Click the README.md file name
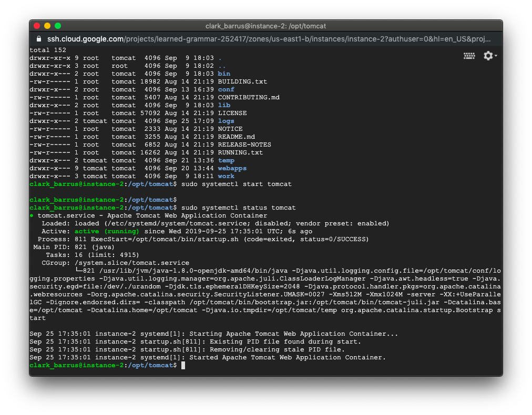 coord(236,137)
